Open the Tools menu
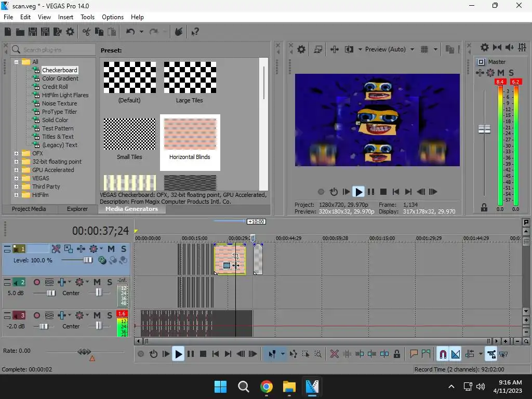532x399 pixels. [x=87, y=17]
